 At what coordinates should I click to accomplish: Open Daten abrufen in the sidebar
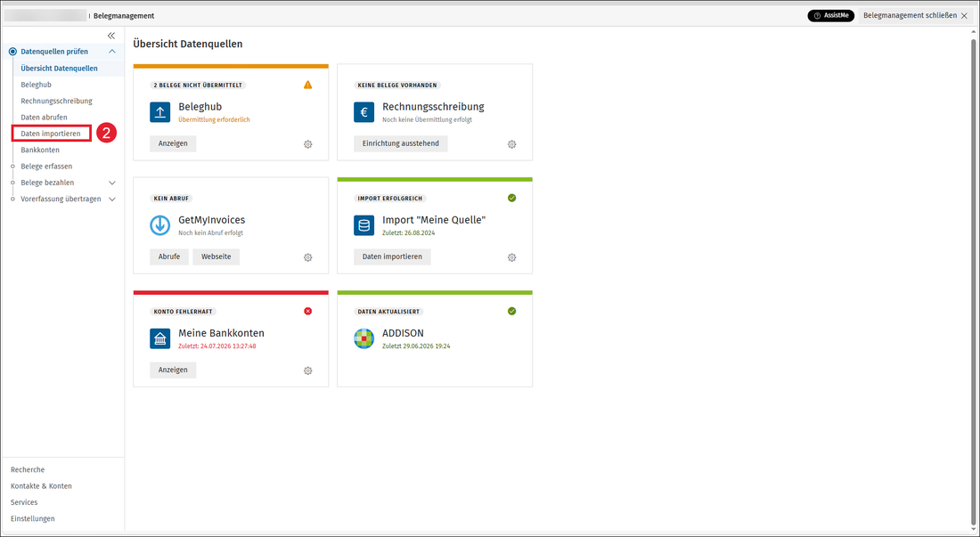[x=44, y=117]
